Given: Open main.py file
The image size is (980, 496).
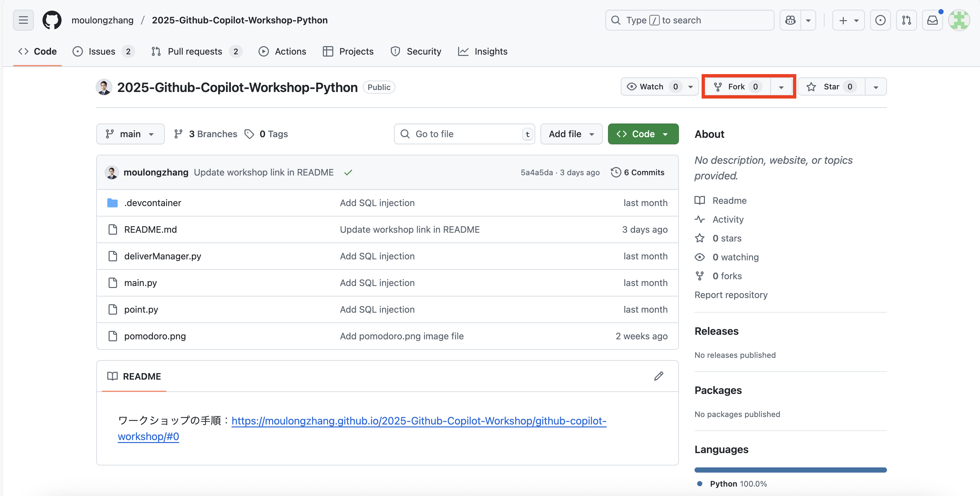Looking at the screenshot, I should (x=140, y=282).
